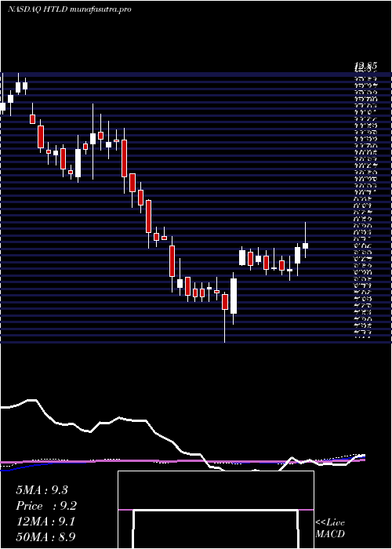Click the '50MA : 8.9' value
This screenshot has height=549, width=392.
click(45, 536)
